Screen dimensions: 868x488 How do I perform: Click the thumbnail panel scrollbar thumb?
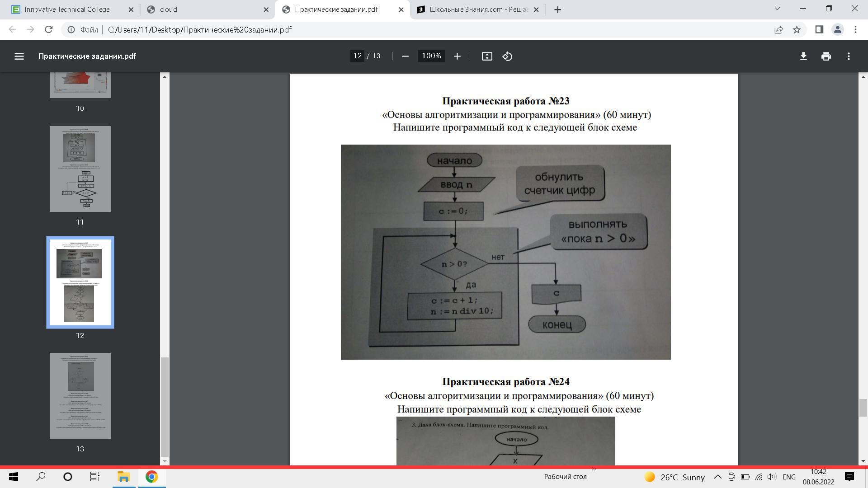coord(165,407)
